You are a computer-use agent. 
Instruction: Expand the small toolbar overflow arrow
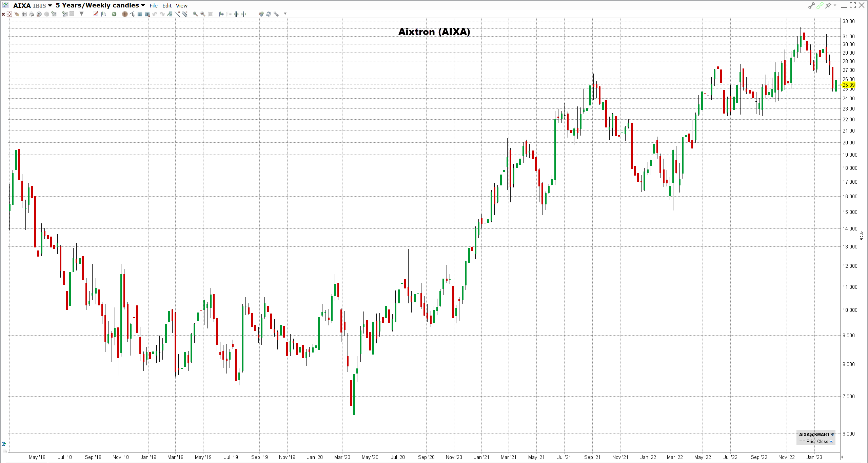(285, 14)
